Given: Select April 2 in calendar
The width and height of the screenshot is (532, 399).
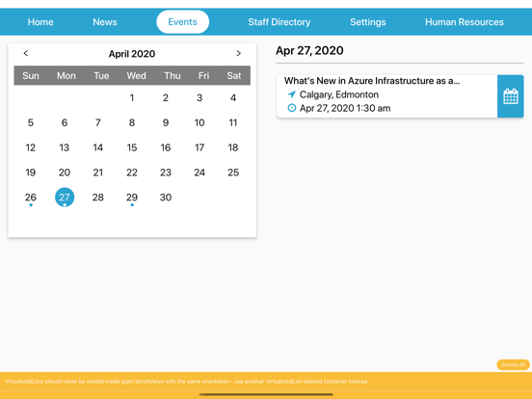Looking at the screenshot, I should tap(166, 98).
